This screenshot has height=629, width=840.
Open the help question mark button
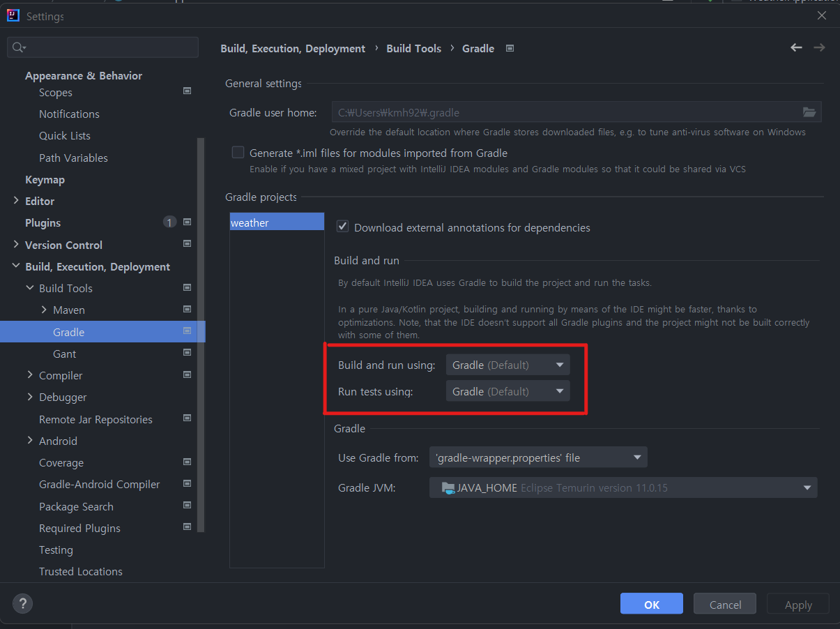coord(23,604)
